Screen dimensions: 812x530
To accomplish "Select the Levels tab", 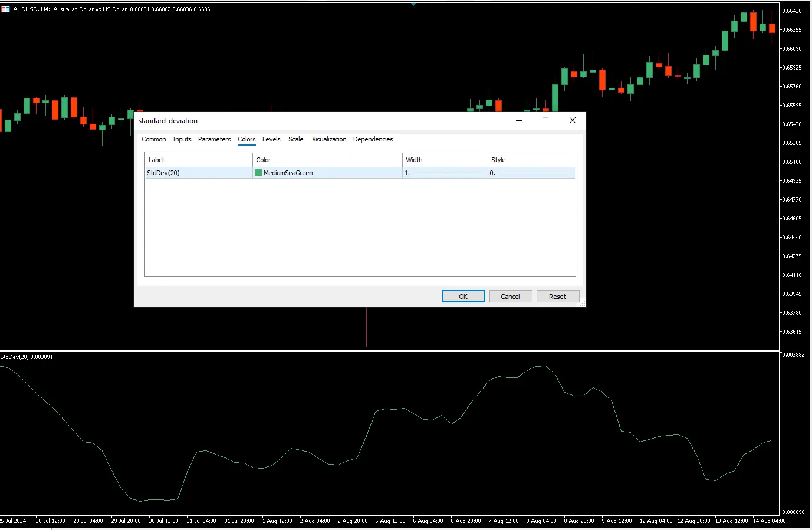I will (x=271, y=140).
